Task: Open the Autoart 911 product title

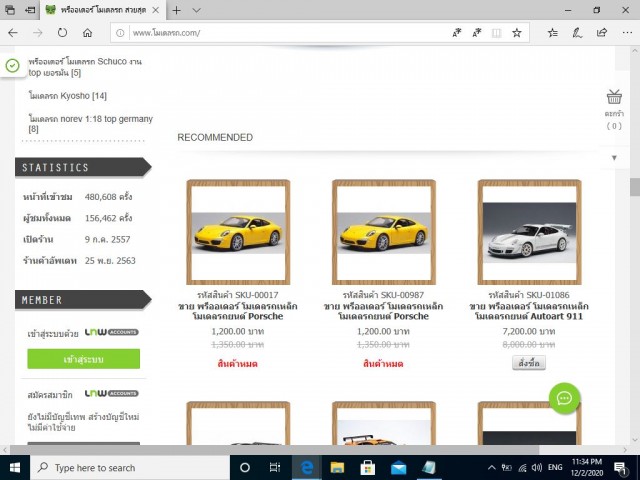Action: point(529,311)
